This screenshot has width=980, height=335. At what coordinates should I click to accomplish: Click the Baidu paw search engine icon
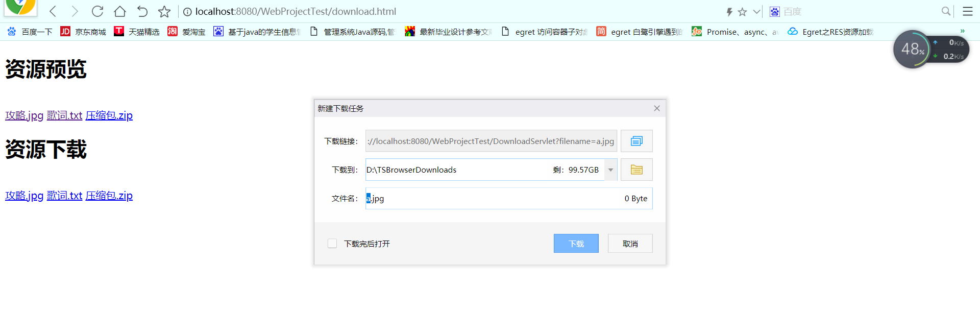tap(775, 12)
